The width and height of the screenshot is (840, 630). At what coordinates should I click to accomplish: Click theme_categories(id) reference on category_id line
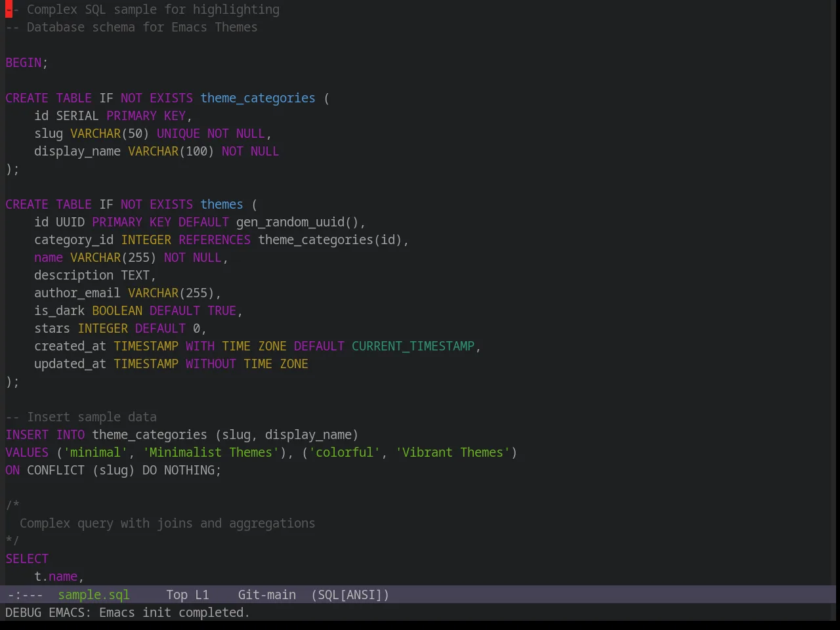click(x=330, y=240)
